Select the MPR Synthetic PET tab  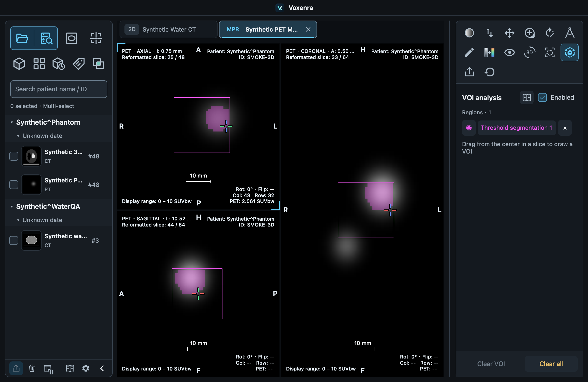(x=268, y=29)
